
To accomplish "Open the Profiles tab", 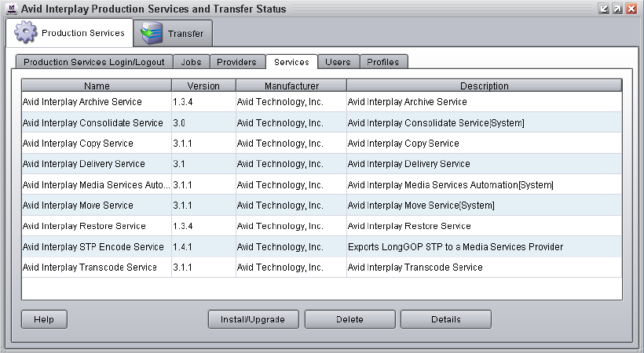I will pyautogui.click(x=383, y=62).
